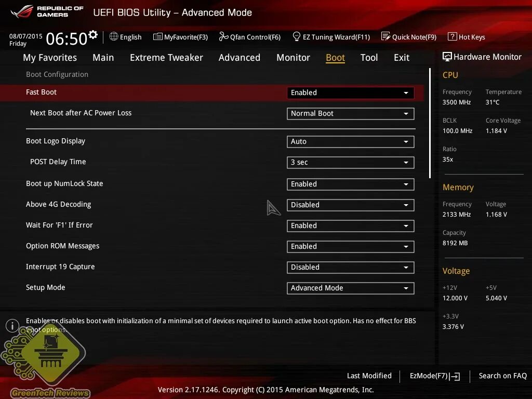The width and height of the screenshot is (532, 399).
Task: Click the Last Modified button
Action: pos(369,376)
